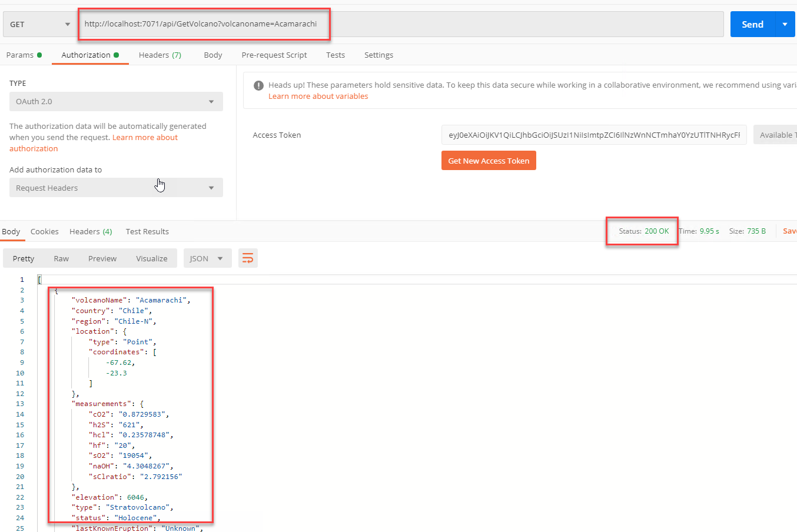This screenshot has width=797, height=532.
Task: Switch to Pre-request Script tab
Action: (274, 55)
